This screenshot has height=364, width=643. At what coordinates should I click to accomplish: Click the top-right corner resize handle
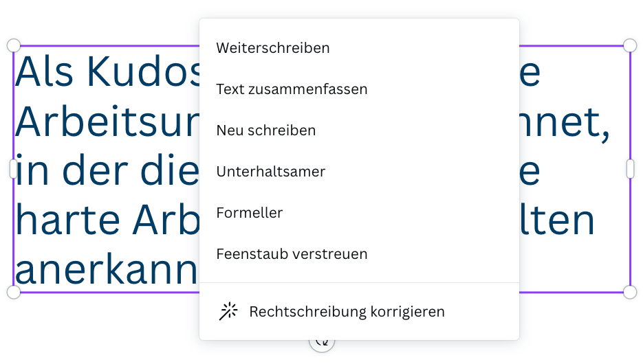(630, 45)
